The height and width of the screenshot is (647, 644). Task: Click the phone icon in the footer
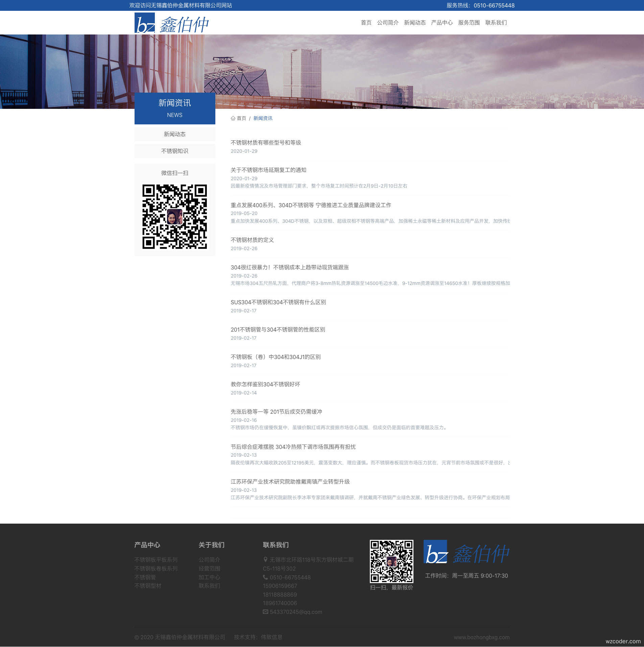coord(265,577)
